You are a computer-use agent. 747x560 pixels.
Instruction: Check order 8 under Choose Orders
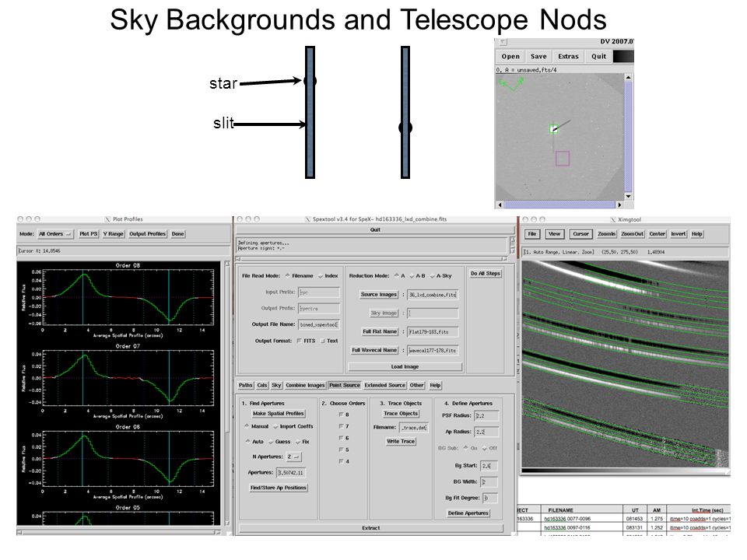coord(341,415)
